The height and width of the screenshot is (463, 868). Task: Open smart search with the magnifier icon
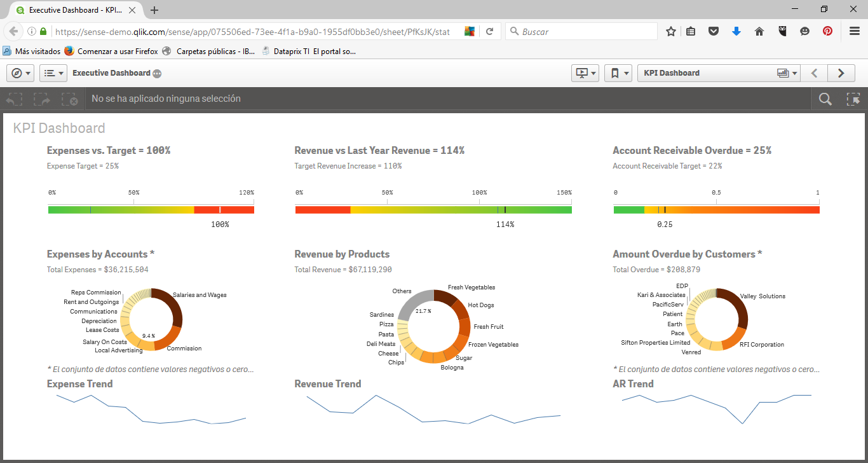[825, 99]
